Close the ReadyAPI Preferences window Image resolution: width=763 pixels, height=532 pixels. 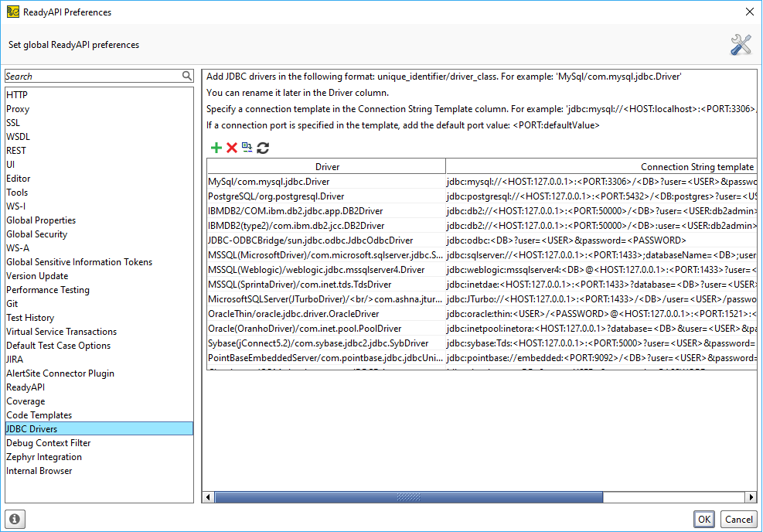pyautogui.click(x=750, y=12)
